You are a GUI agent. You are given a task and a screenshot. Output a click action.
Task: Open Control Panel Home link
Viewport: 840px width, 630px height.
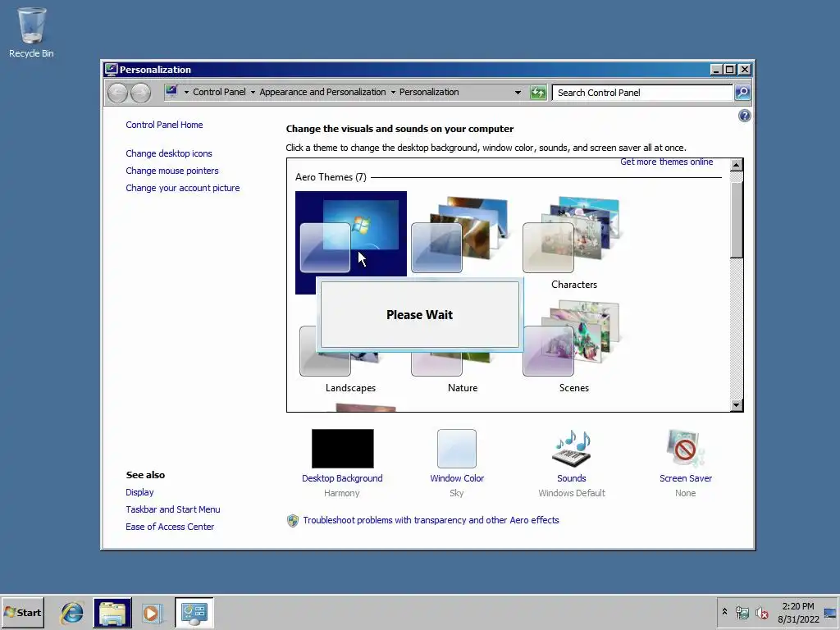(164, 125)
